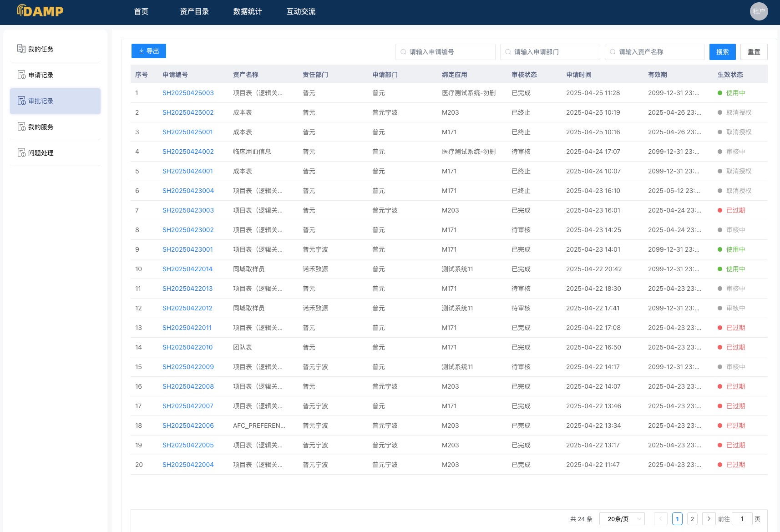Go to the 数据统计 menu item
The width and height of the screenshot is (780, 532).
pos(248,12)
